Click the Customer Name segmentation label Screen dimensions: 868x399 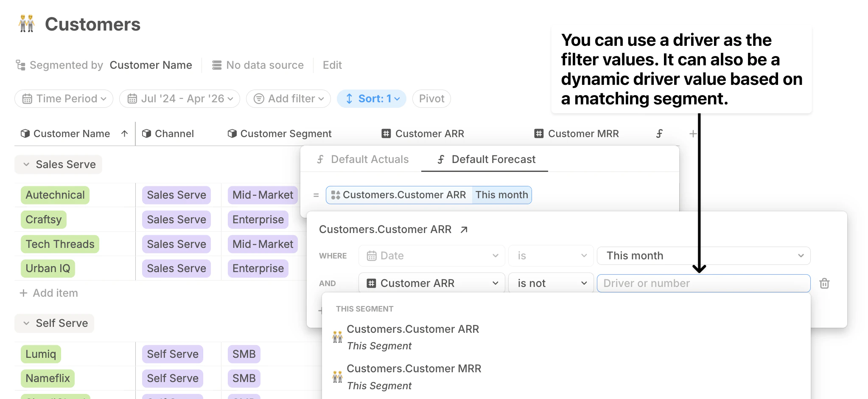coord(151,65)
